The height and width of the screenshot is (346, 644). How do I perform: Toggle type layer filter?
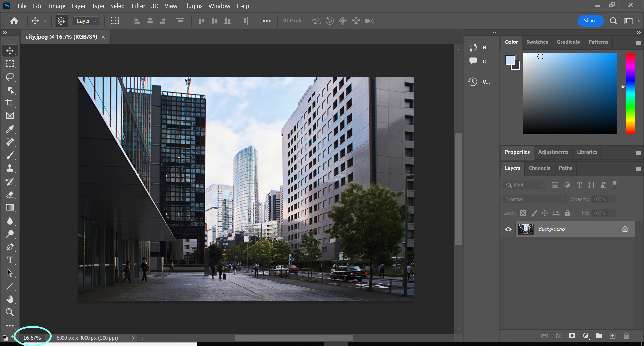(x=579, y=185)
